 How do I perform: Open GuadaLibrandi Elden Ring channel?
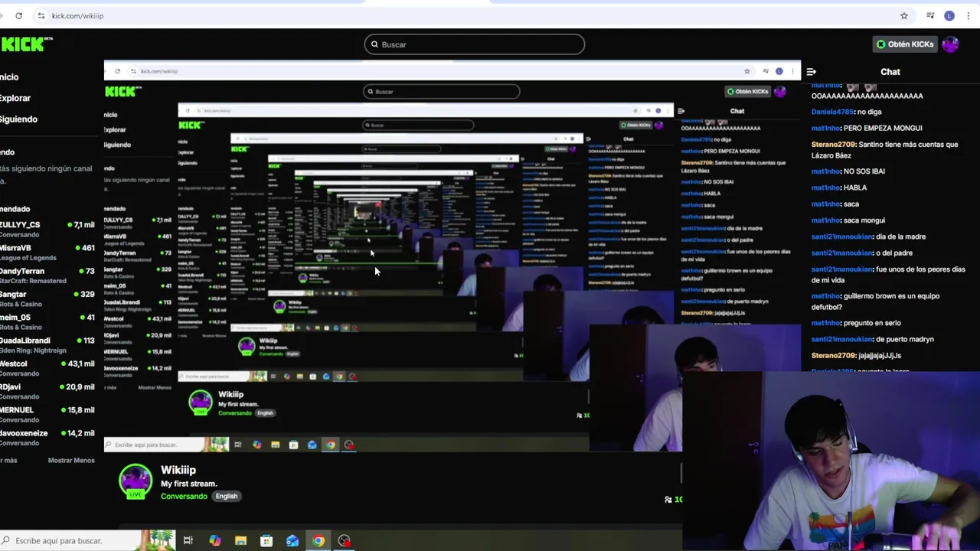[47, 344]
